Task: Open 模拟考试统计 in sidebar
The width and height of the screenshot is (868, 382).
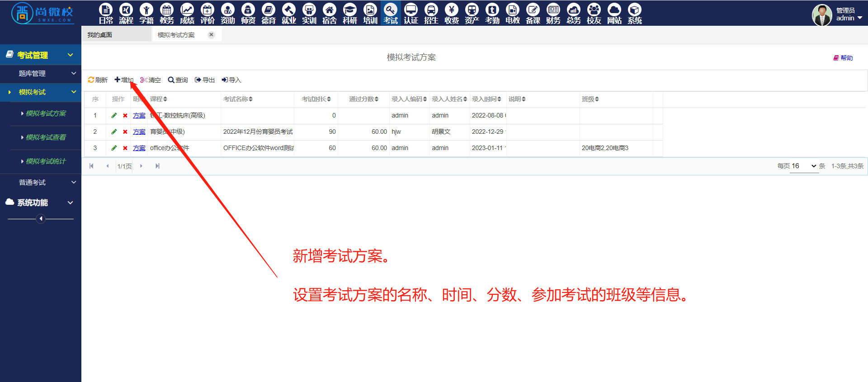Action: 46,161
